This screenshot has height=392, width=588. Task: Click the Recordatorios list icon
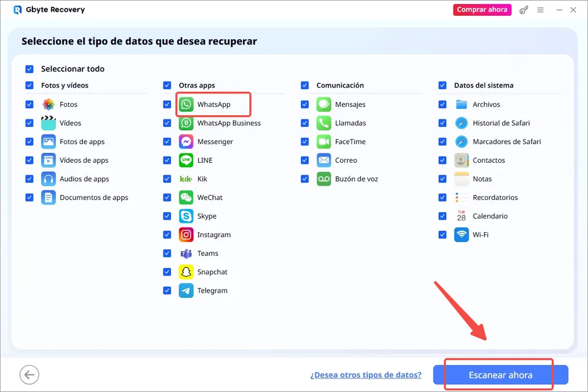(x=461, y=197)
